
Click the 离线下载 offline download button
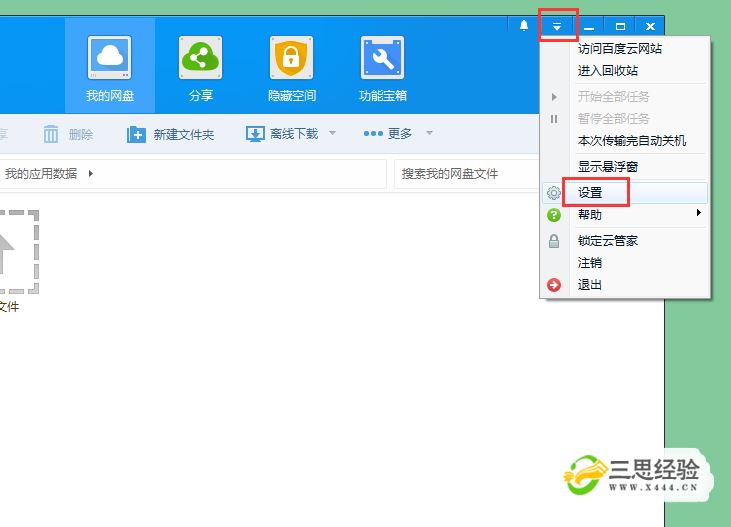[x=282, y=134]
